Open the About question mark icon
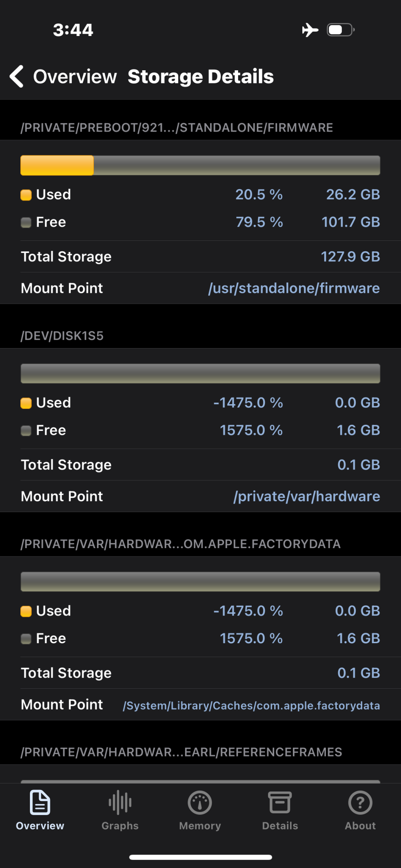This screenshot has height=868, width=401. click(360, 803)
